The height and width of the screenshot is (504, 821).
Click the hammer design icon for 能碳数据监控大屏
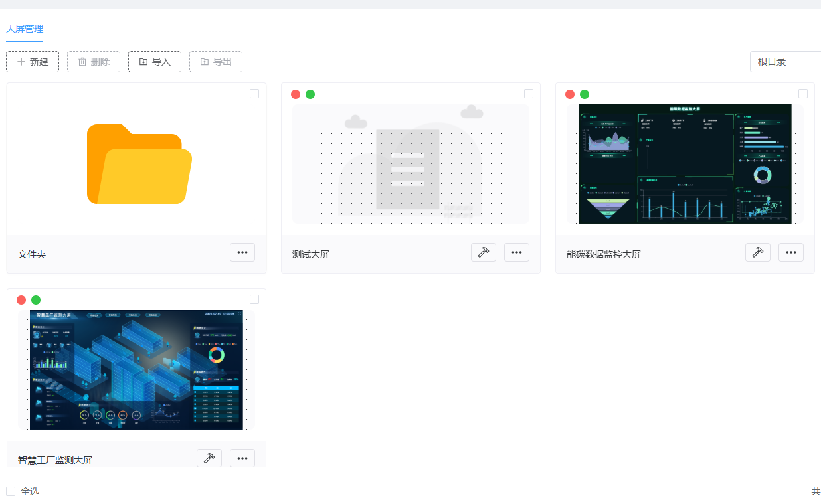coord(758,252)
